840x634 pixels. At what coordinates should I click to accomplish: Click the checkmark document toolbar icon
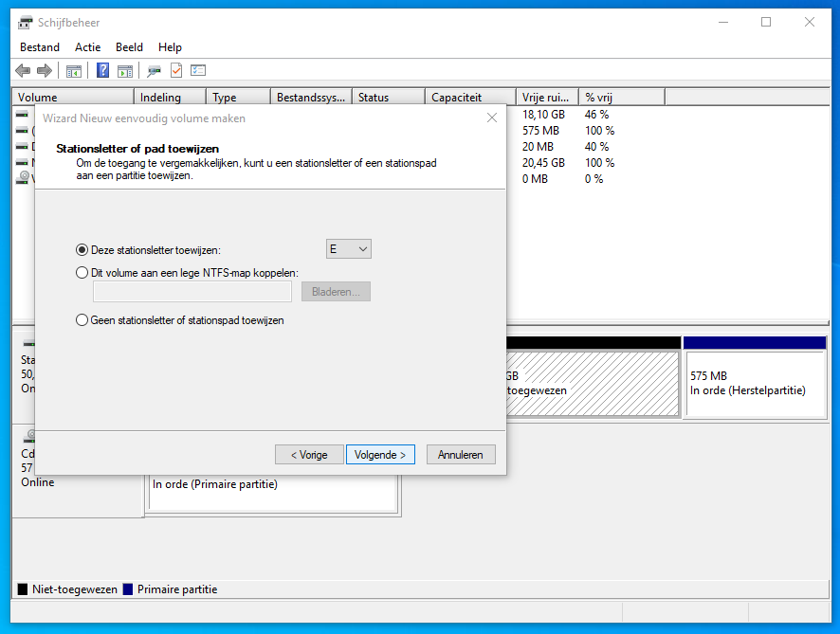tap(176, 70)
